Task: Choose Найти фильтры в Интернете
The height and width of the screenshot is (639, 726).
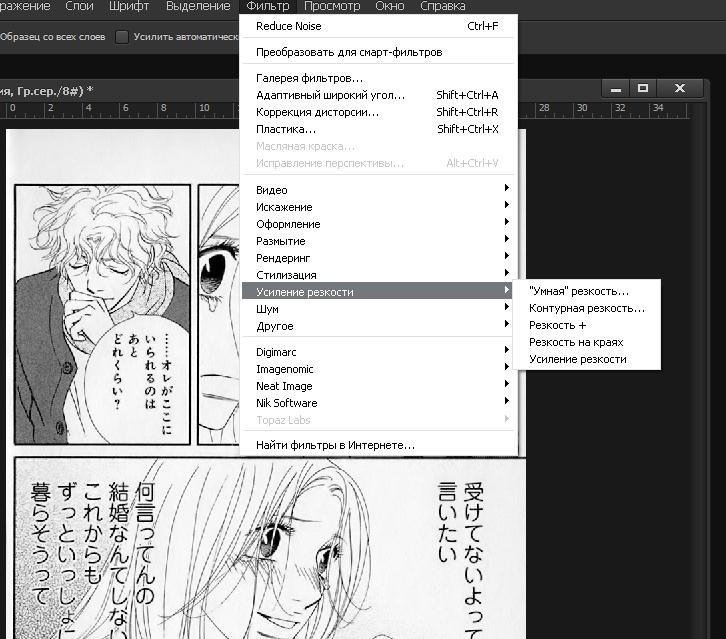Action: (x=377, y=445)
